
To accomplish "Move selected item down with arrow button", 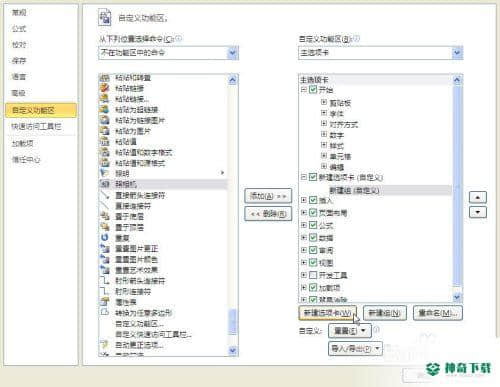I will click(478, 212).
